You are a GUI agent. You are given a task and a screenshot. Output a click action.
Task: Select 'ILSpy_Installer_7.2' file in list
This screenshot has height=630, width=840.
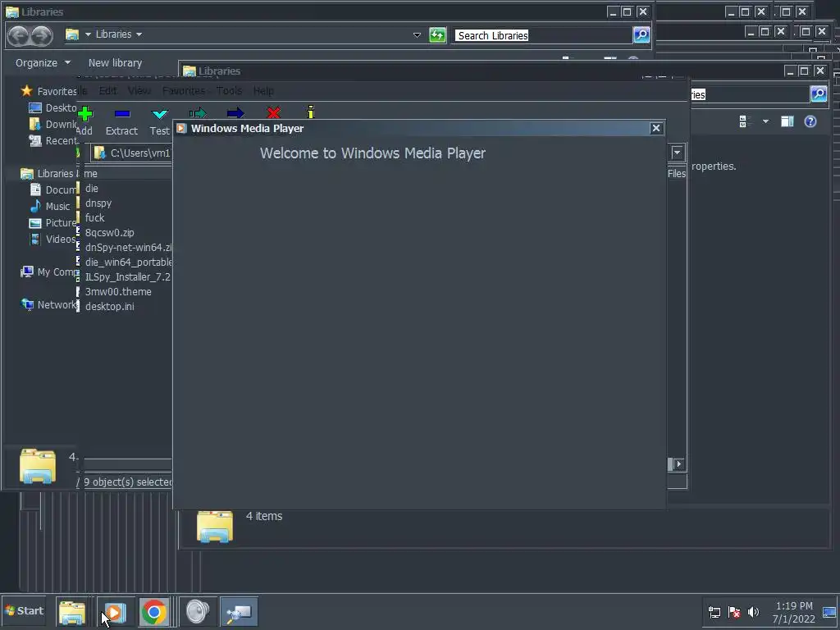(x=128, y=277)
